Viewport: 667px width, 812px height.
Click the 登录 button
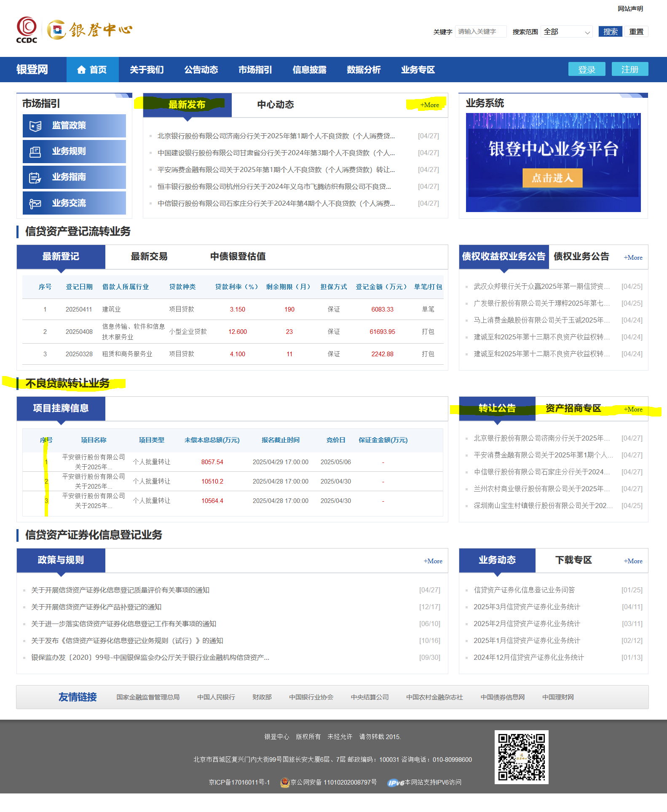(587, 69)
